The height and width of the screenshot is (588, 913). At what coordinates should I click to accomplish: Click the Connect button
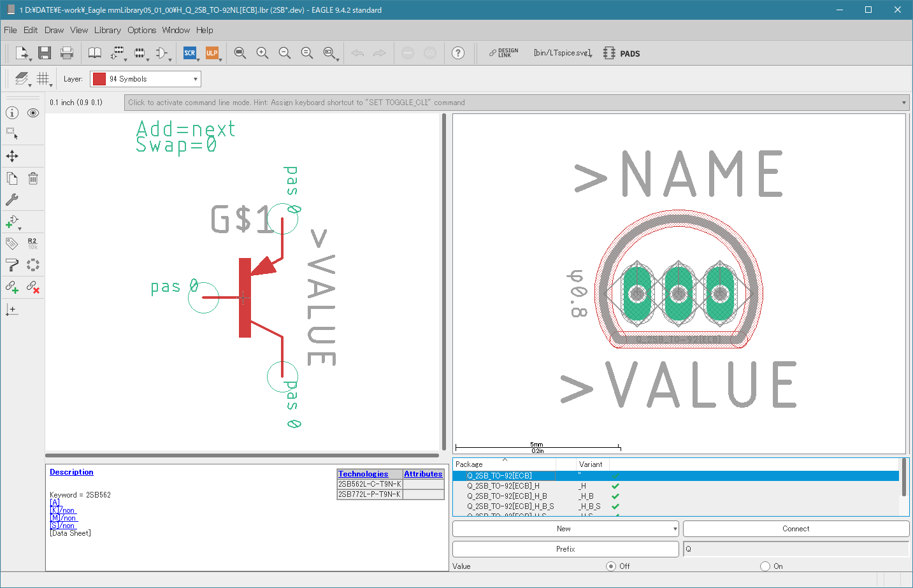pos(795,529)
